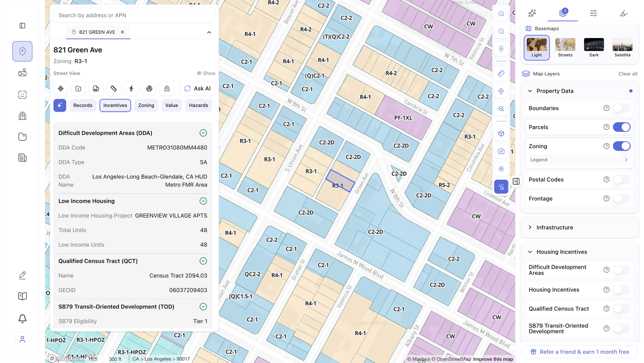The height and width of the screenshot is (363, 644).
Task: Open the smiley face scan icon in sidebar
Action: [22, 95]
